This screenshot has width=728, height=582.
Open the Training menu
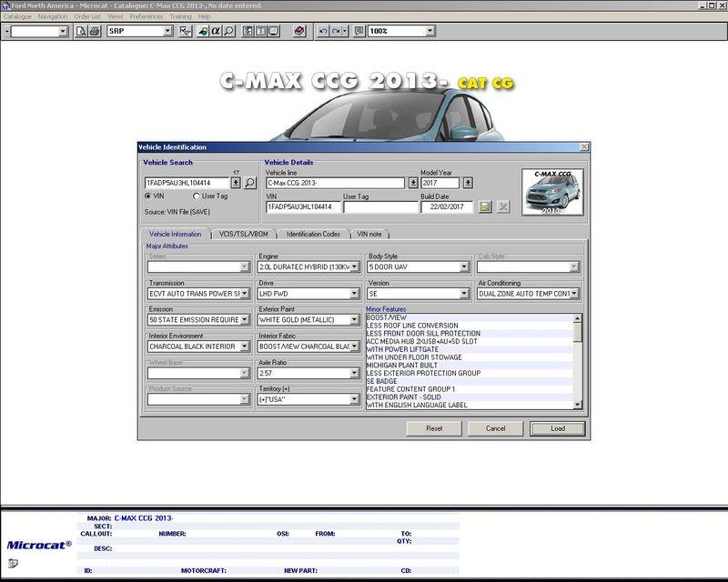click(180, 16)
